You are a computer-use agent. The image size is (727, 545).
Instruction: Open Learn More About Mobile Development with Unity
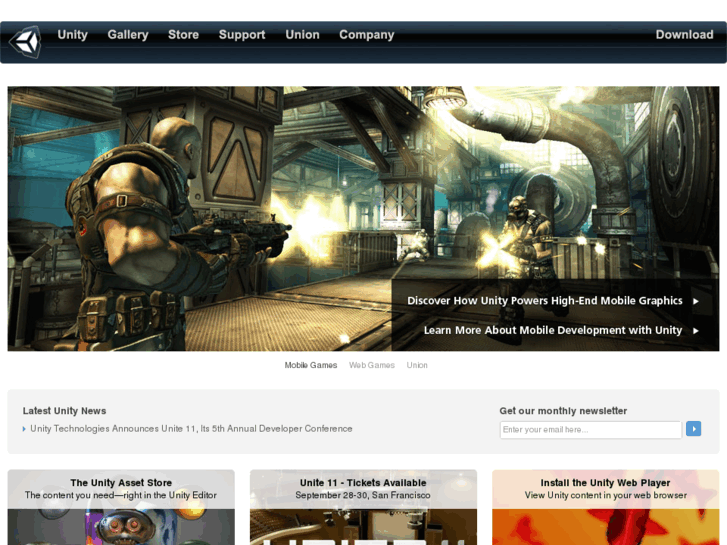click(553, 330)
